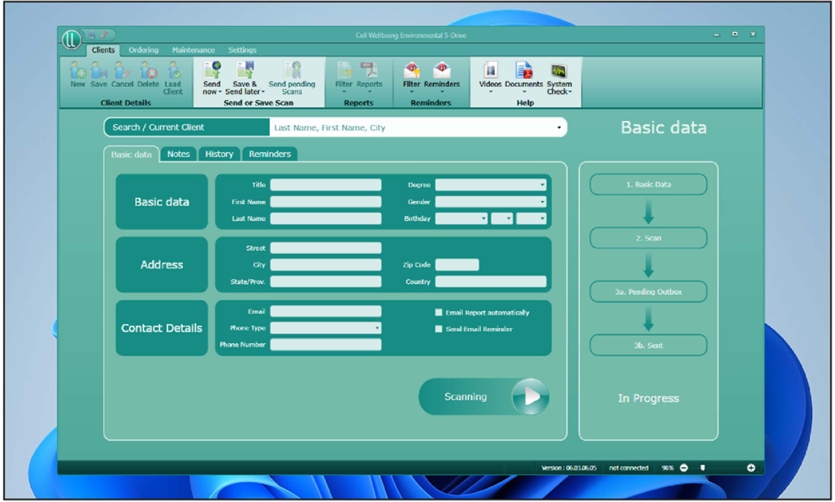
Task: Open the Degree dropdown list
Action: (490, 185)
